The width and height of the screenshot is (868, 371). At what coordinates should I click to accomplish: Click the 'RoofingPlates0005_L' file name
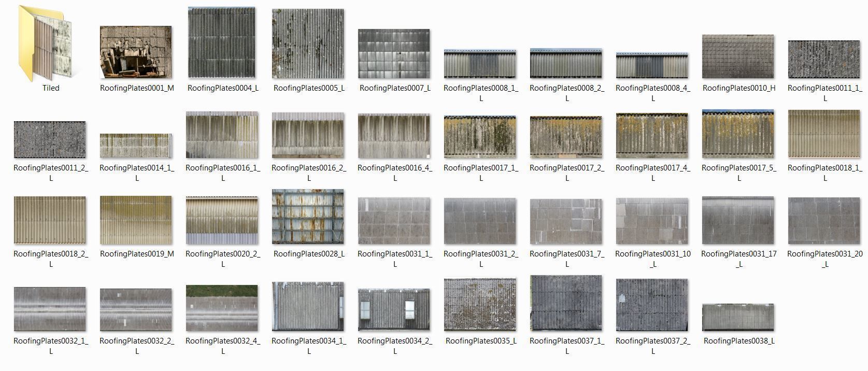(x=309, y=88)
